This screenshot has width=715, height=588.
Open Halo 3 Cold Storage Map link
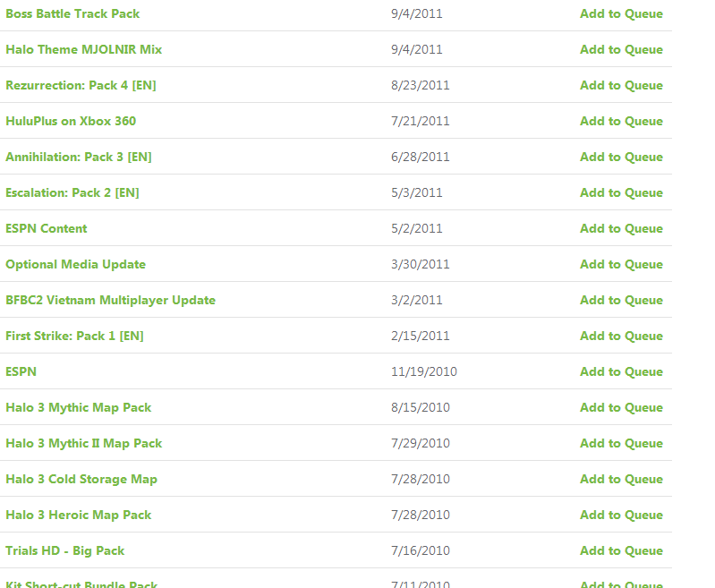coord(81,479)
